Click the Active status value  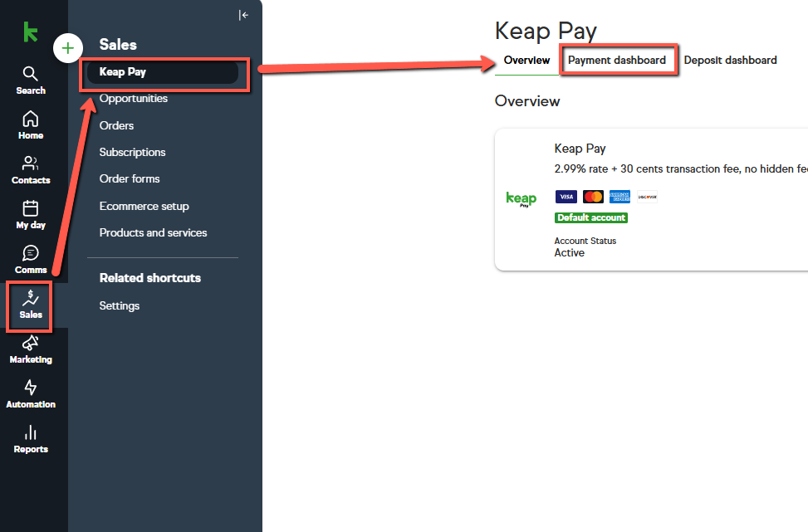(569, 253)
